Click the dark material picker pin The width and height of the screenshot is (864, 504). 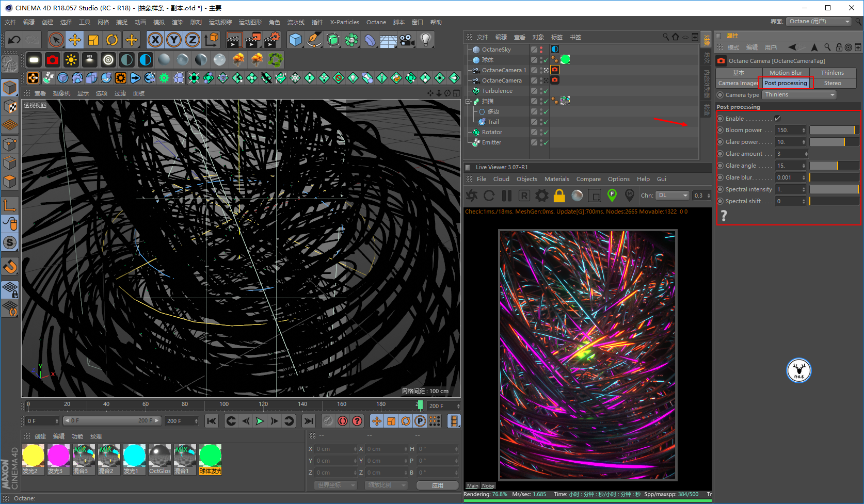[x=630, y=195]
